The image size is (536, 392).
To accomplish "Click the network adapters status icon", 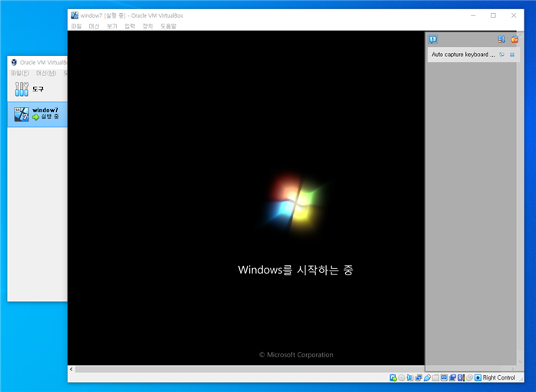I will pos(418,377).
